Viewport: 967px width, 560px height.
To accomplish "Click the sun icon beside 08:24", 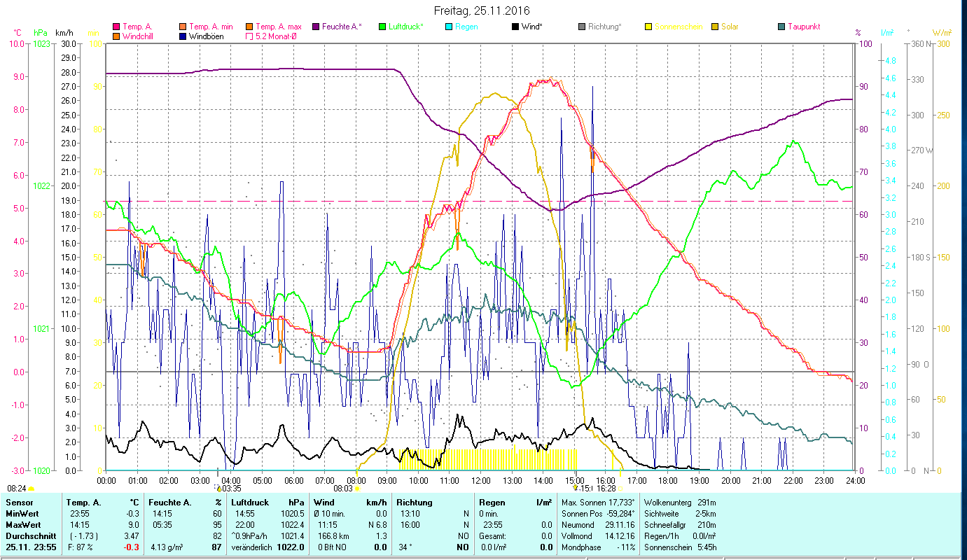I will click(x=32, y=489).
